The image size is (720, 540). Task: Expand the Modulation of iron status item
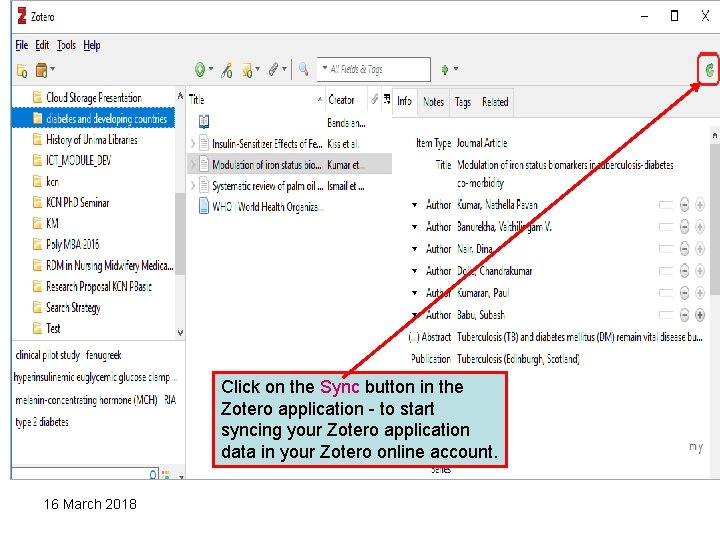193,164
